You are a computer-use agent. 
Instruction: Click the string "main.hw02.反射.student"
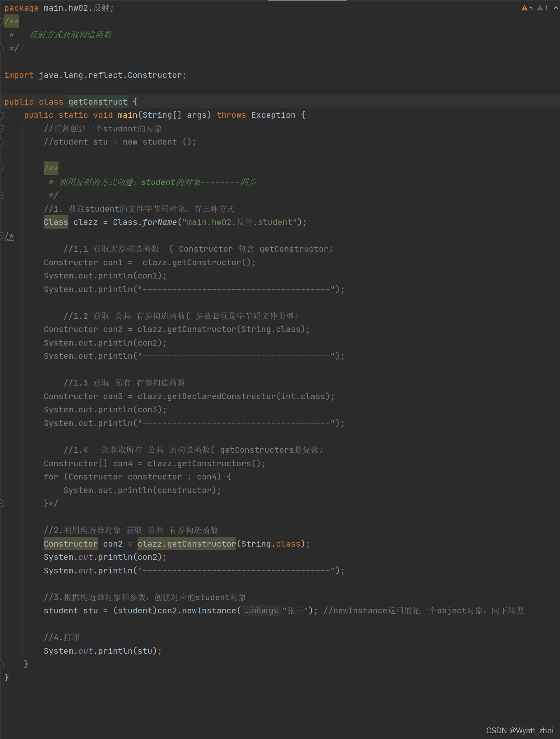240,222
